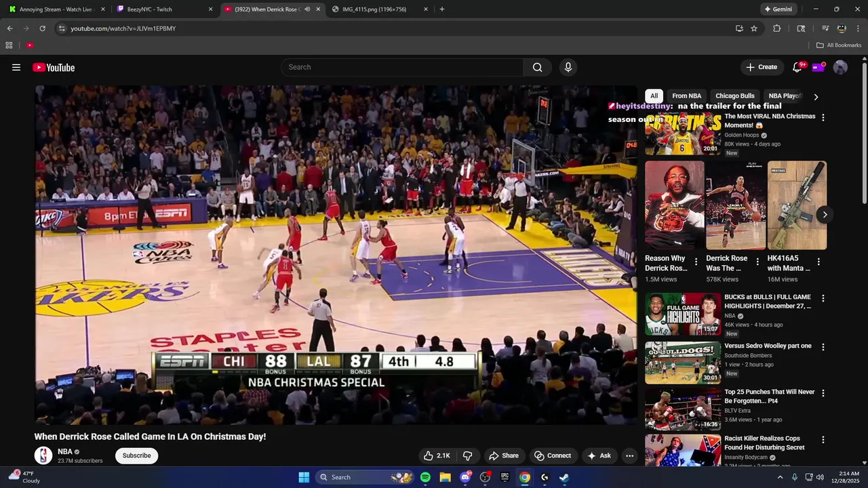
Task: Open All Bookmarks folder
Action: [839, 45]
